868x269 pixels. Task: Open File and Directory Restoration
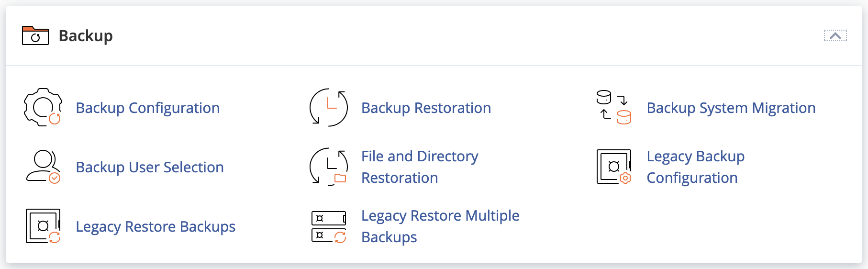(x=420, y=167)
